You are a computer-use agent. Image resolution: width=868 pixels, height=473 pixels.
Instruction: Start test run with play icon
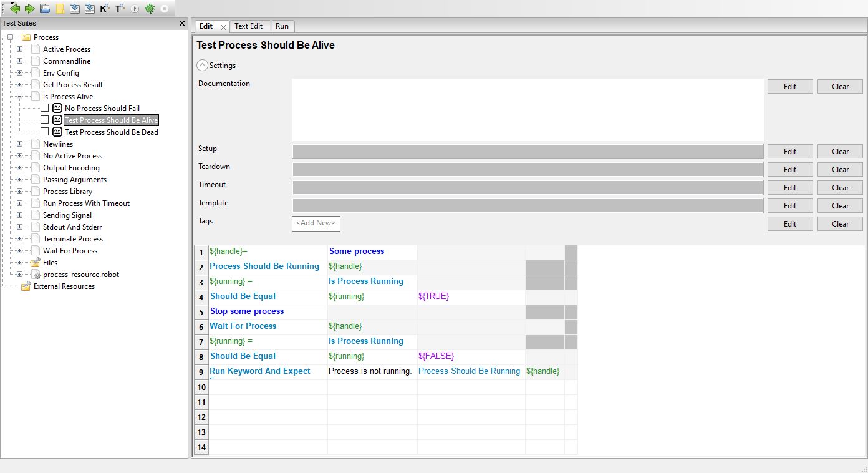pyautogui.click(x=135, y=9)
